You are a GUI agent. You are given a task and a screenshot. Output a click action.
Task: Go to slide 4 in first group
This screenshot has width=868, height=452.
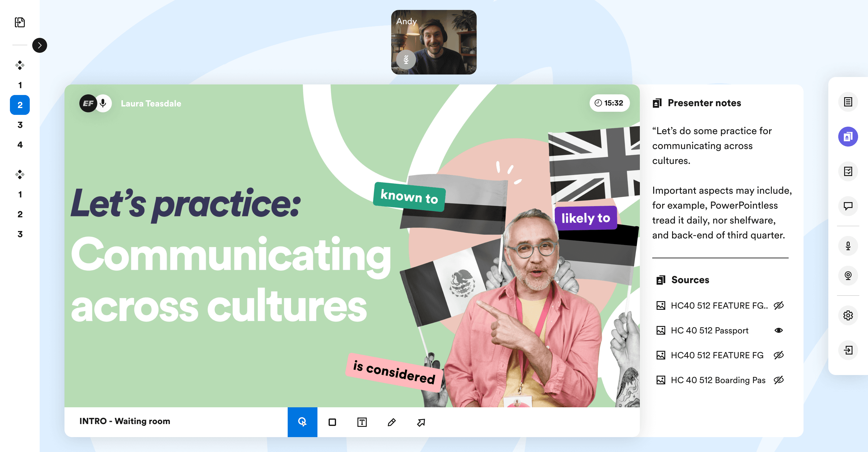pos(20,145)
